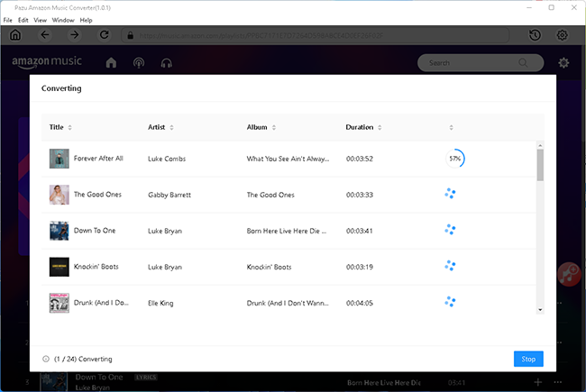
Task: Click duration 00:03:19 cell
Action: click(x=360, y=267)
